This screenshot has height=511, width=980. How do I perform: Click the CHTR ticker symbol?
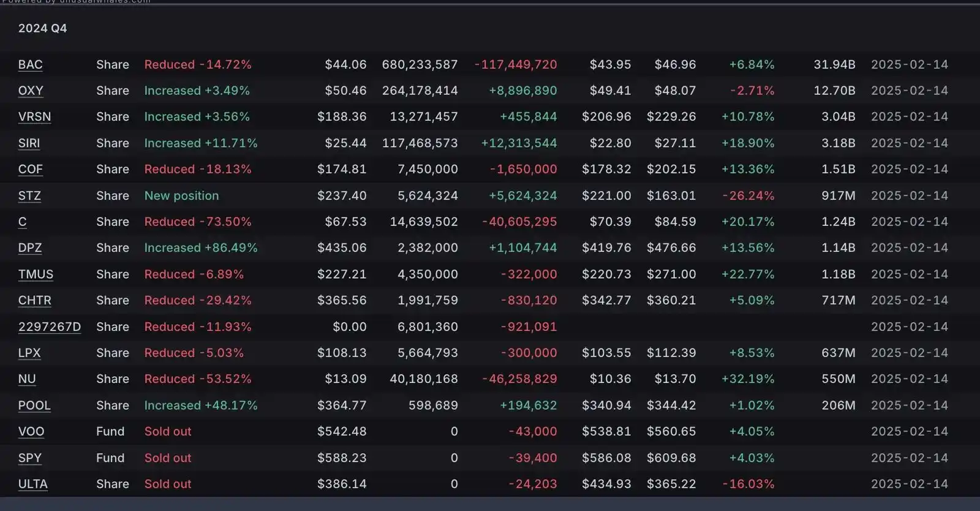coord(35,301)
